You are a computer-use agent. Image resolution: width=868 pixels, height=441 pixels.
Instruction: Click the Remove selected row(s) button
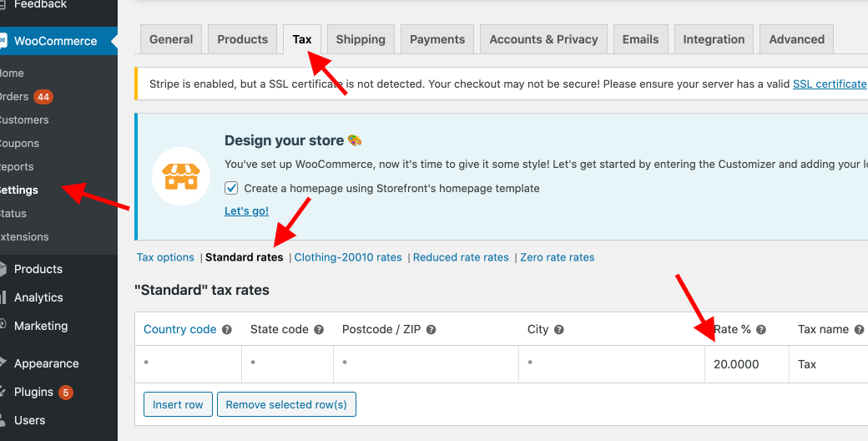click(x=286, y=404)
